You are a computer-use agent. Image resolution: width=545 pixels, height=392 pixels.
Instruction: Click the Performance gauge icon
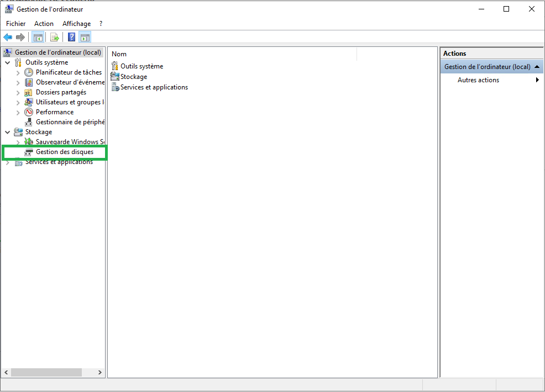pos(29,112)
